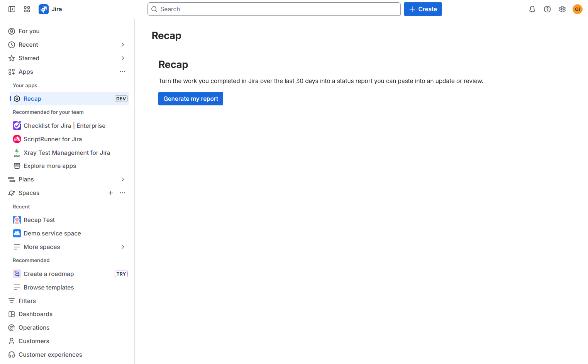588x364 pixels.
Task: Click the Create button
Action: tap(423, 9)
